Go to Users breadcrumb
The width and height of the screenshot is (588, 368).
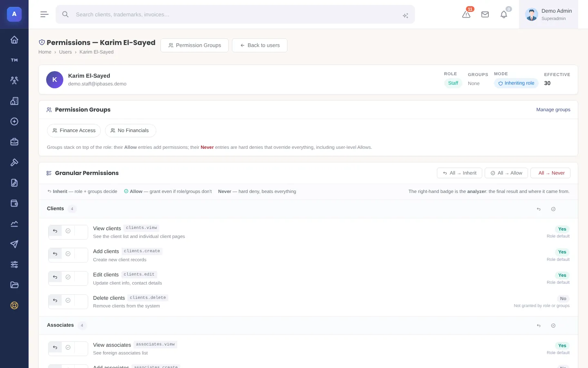click(x=65, y=52)
